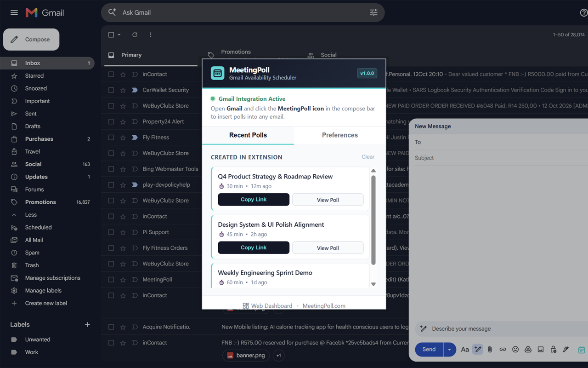The height and width of the screenshot is (368, 588).
Task: Select the Recent Polls tab
Action: click(x=248, y=135)
